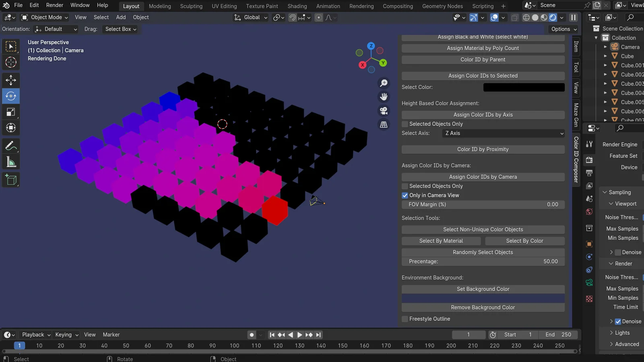This screenshot has width=644, height=362.
Task: Select the Move tool
Action: [x=11, y=80]
